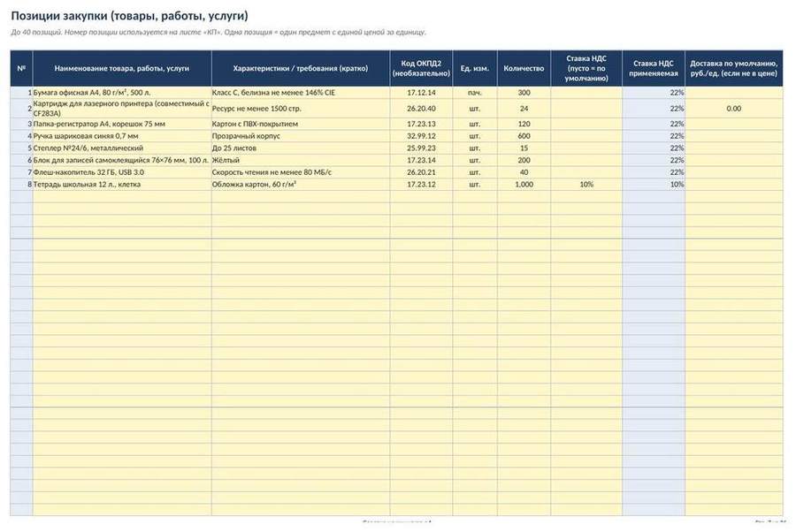
Task: Select quantity '15' for the stapler
Action: [x=524, y=148]
